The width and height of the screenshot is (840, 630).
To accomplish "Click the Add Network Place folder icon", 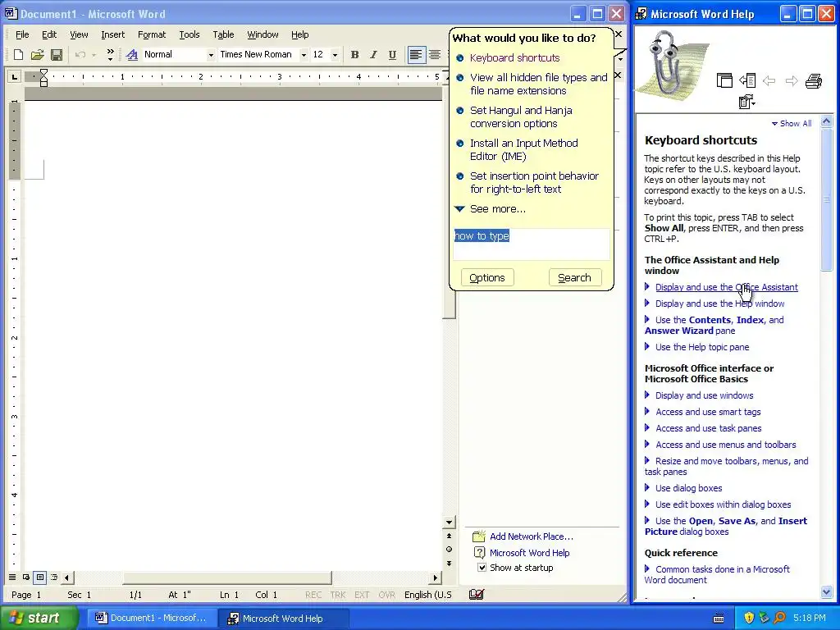I will click(479, 536).
